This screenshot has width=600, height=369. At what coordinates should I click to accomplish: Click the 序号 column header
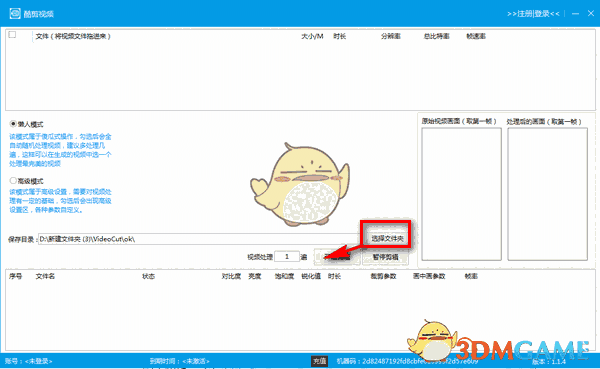click(16, 276)
